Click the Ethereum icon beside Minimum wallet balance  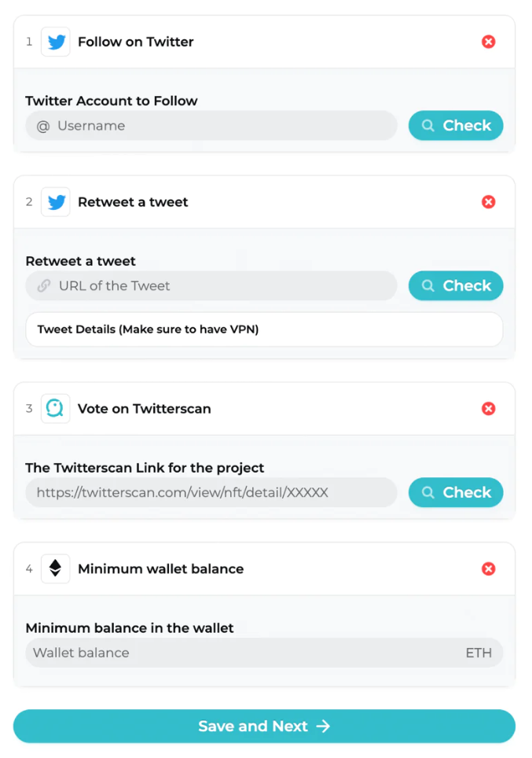pos(56,568)
